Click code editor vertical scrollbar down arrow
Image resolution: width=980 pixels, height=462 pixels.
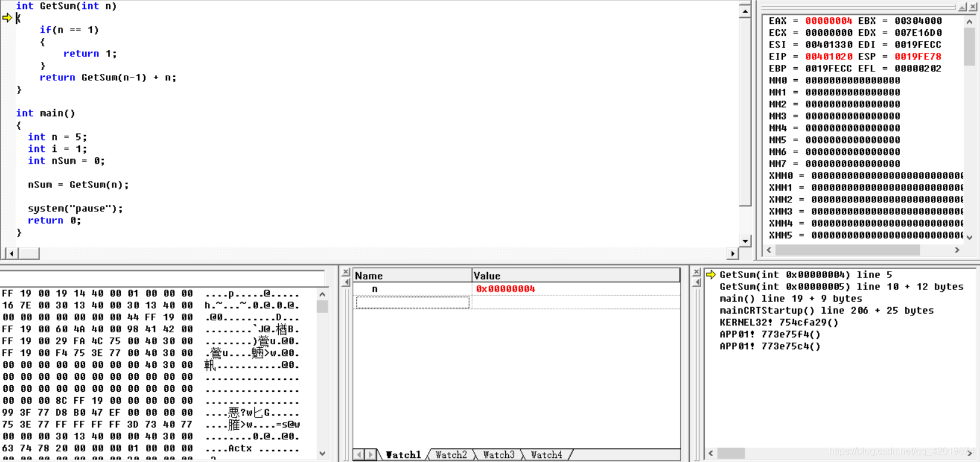745,241
